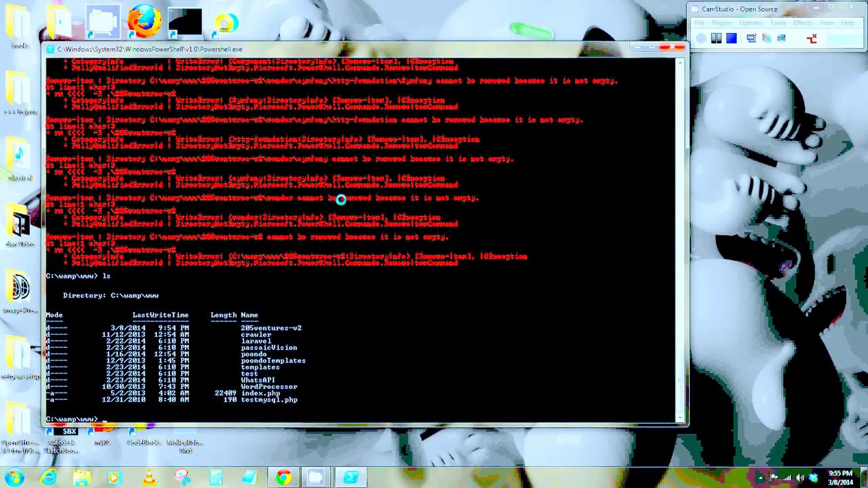Image resolution: width=868 pixels, height=488 pixels.
Task: Open CamStudio Options menu
Action: 751,23
